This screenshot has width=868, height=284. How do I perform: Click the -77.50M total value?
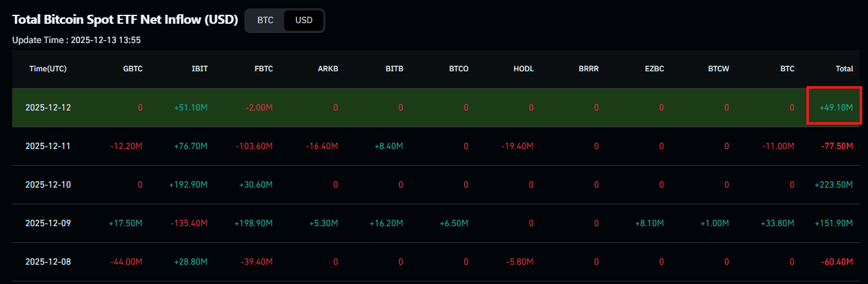(x=836, y=146)
